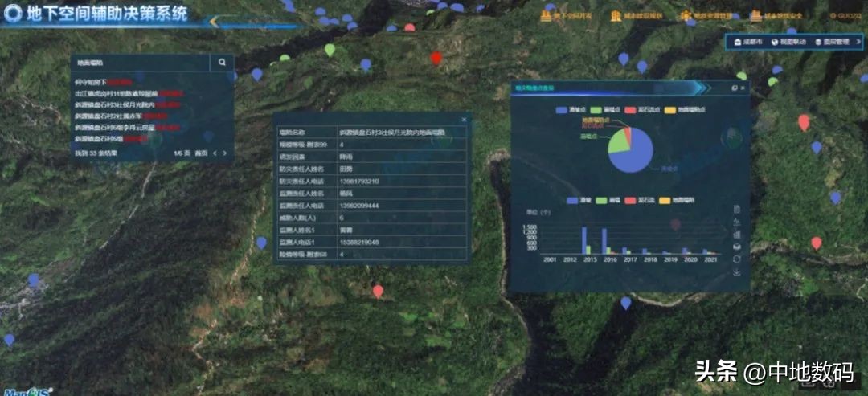868x396 pixels.
Task: Open the 城市地质安全 top menu
Action: click(x=776, y=16)
